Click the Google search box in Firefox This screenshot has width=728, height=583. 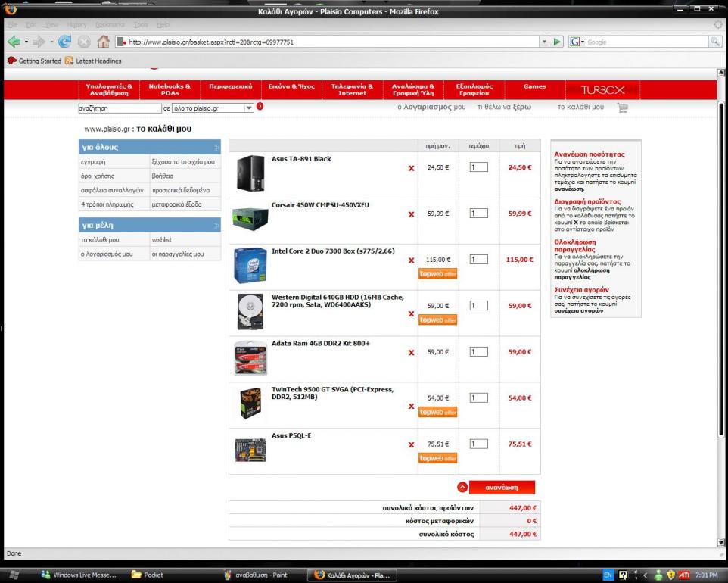[647, 42]
